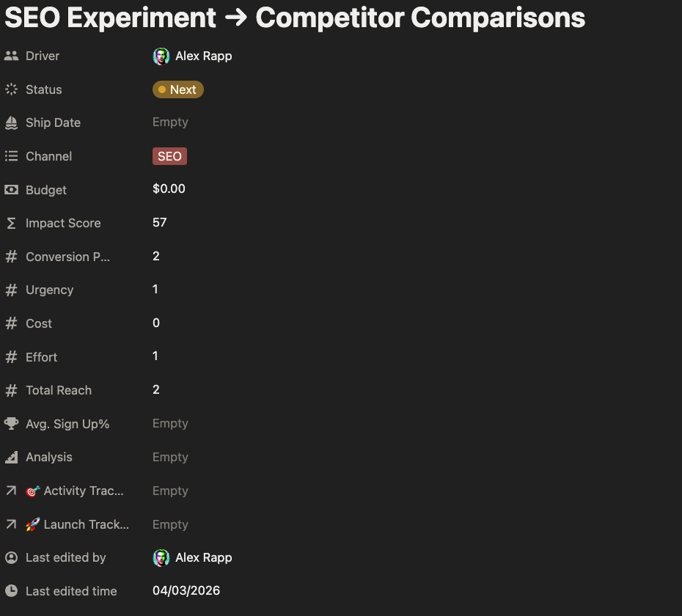Click the Impact Score property label
Viewport: 682px width, 616px height.
click(64, 223)
